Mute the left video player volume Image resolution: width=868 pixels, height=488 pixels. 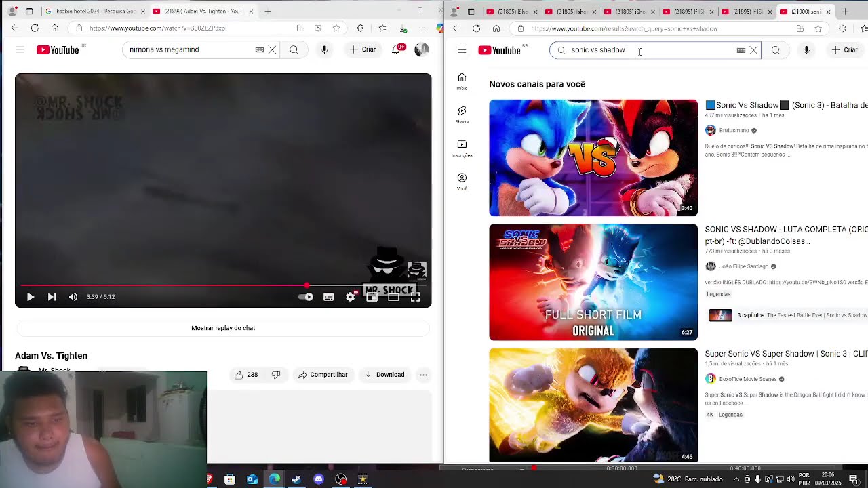point(73,297)
